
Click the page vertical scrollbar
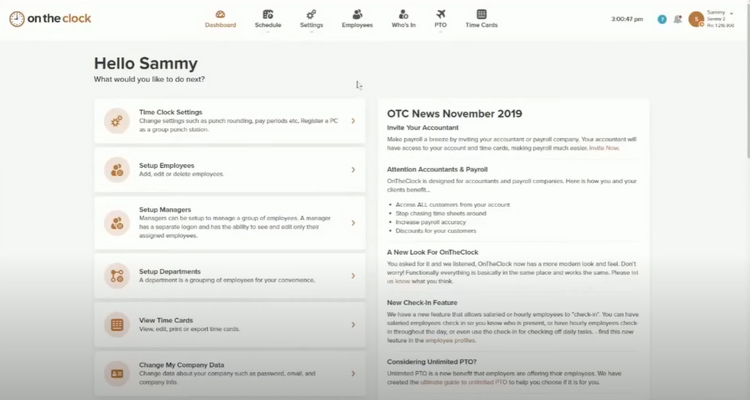pos(747,79)
